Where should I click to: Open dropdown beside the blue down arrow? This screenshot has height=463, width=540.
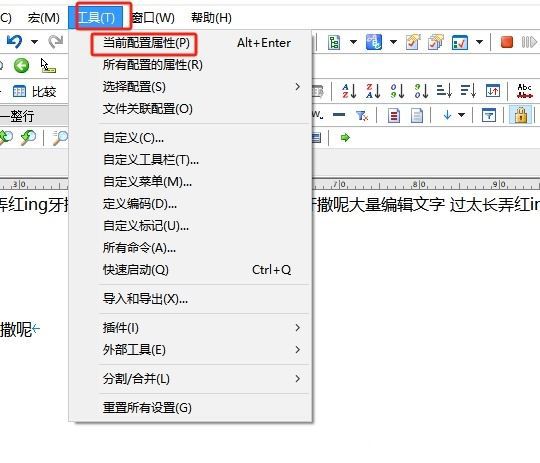click(461, 115)
